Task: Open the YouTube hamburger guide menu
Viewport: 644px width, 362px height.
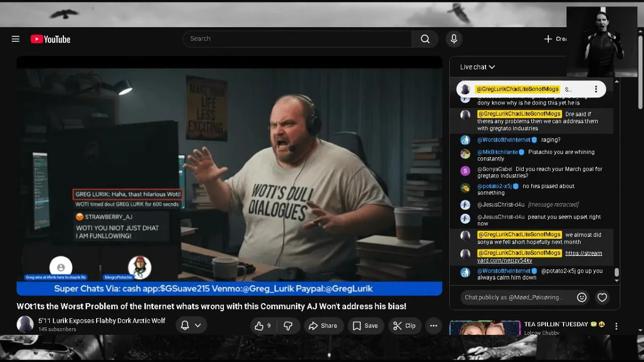Action: pos(16,39)
